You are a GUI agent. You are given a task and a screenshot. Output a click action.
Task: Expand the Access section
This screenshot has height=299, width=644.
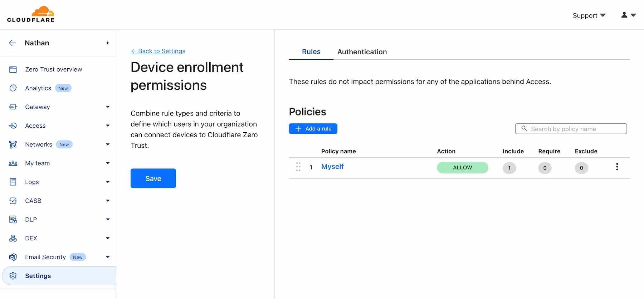tap(108, 126)
